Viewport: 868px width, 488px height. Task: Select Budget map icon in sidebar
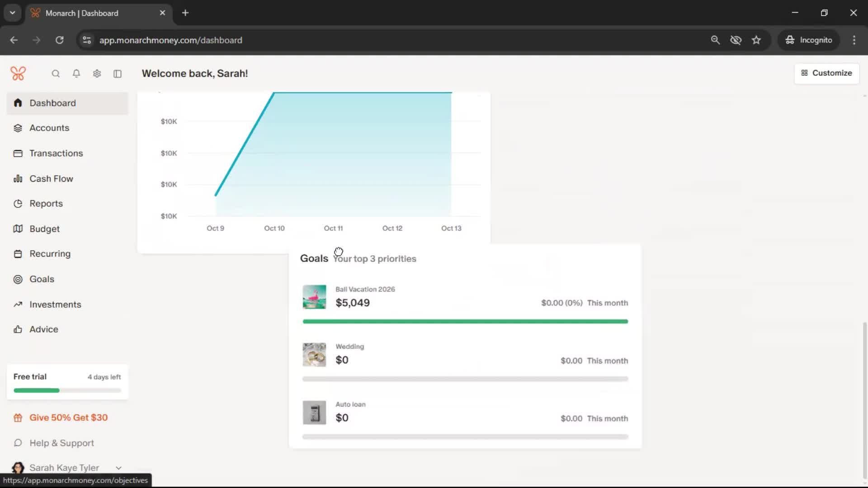click(18, 229)
